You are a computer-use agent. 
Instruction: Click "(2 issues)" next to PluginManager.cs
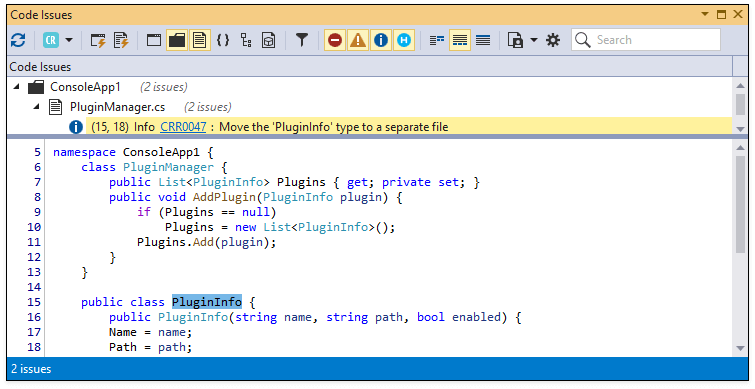[x=208, y=107]
